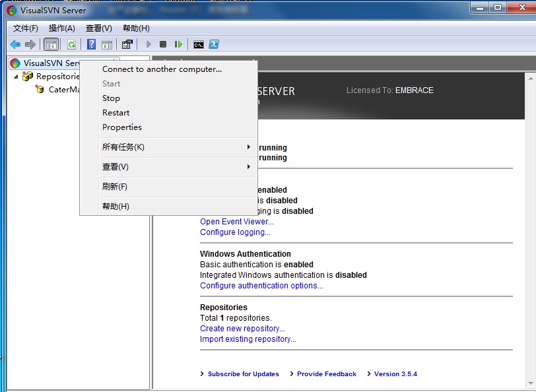Click Version 3.5.4 link
The height and width of the screenshot is (392, 536).
(x=395, y=374)
